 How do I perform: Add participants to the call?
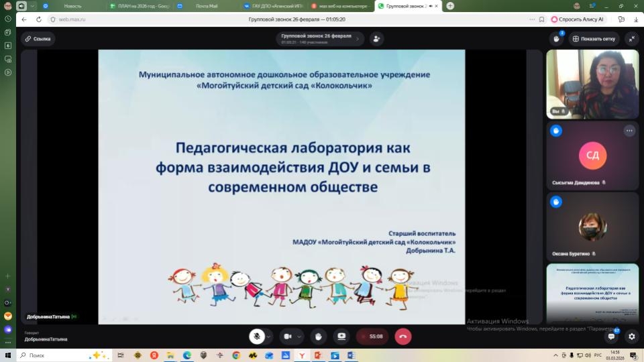click(376, 39)
